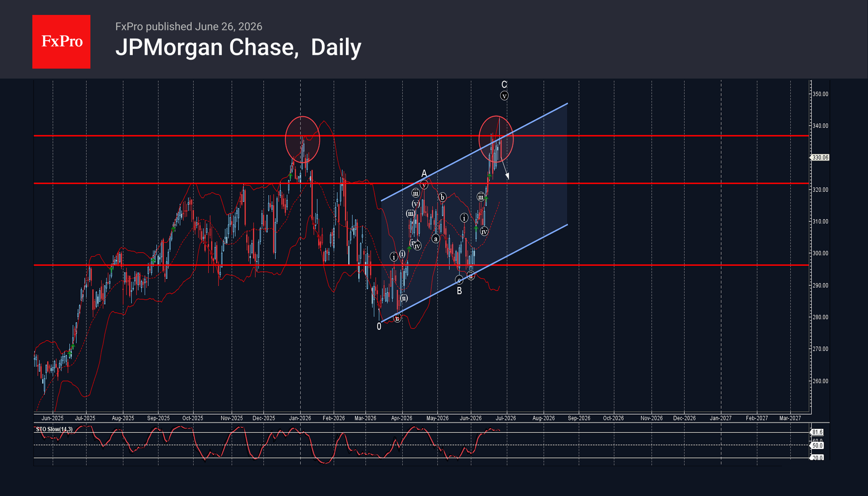Viewport: 868px width, 496px height.
Task: Select the Aug-2025 date label
Action: tap(123, 418)
